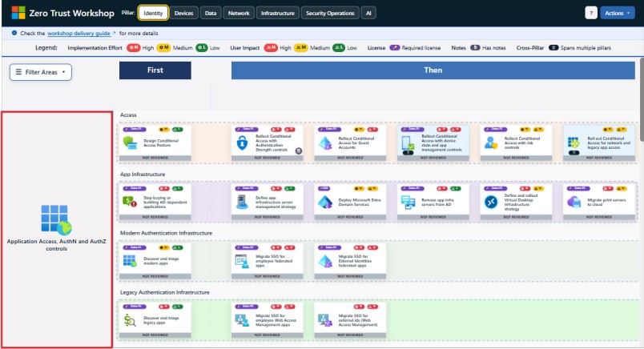Click the Microsoft logo in the header

[17, 13]
